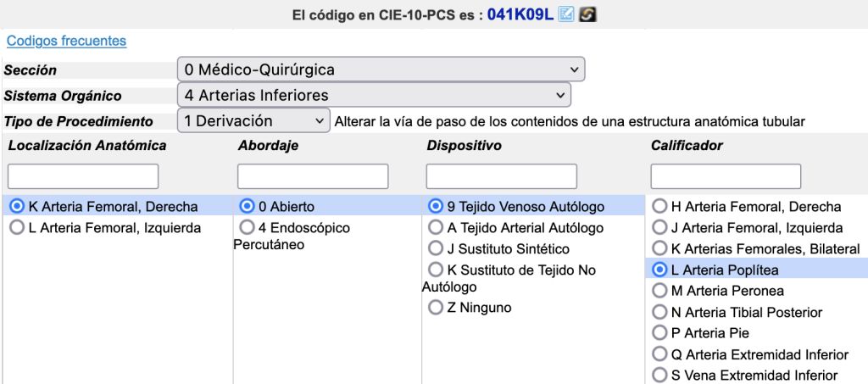
Task: Click the 041K09L code text
Action: coord(520,15)
